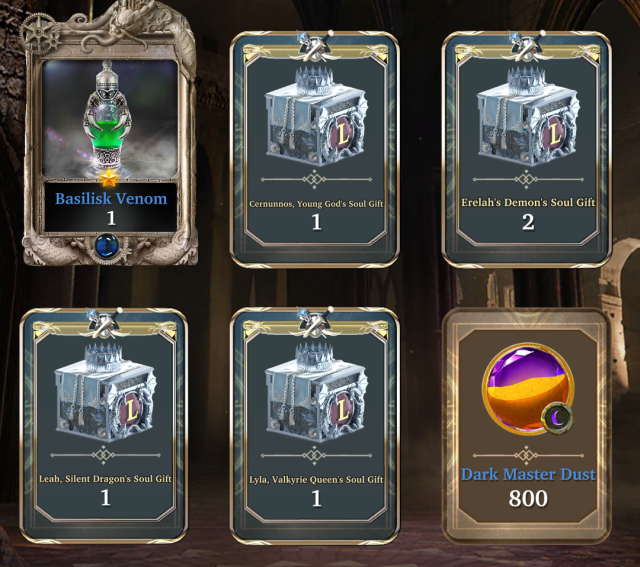Click the blue gem below Basilisk Venom

[107, 246]
